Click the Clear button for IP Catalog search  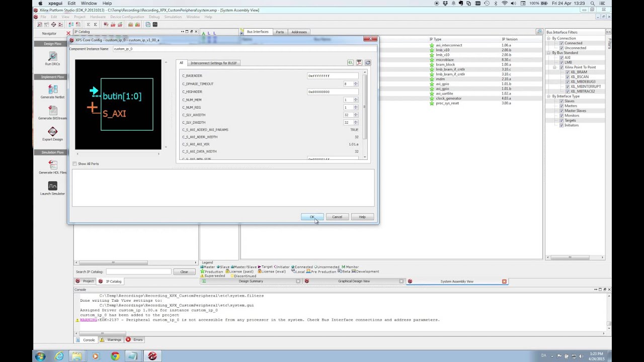(184, 271)
